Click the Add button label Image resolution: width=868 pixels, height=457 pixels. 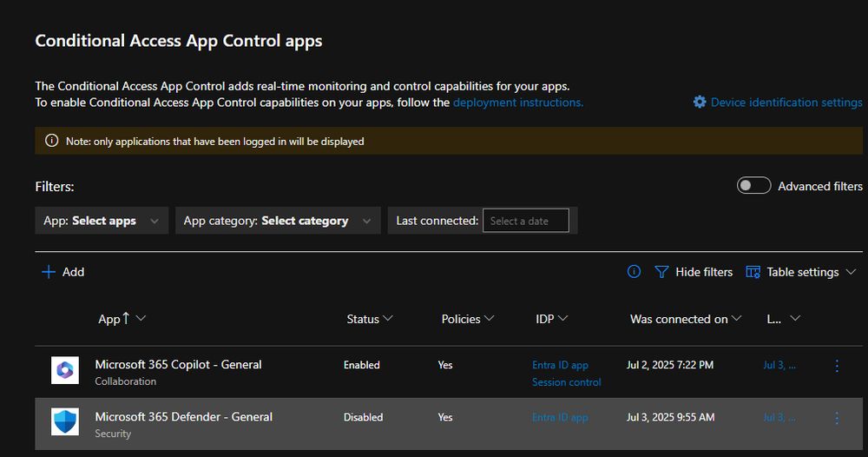(73, 272)
